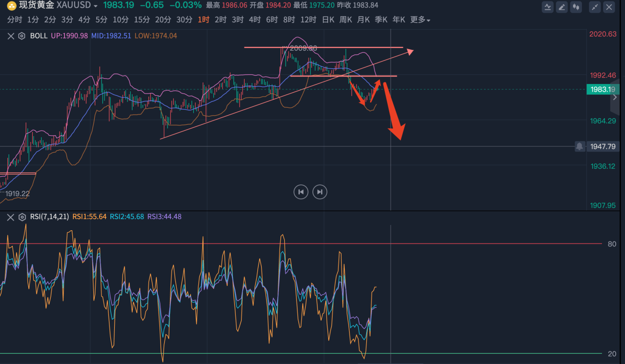The height and width of the screenshot is (364, 625).
Task: Switch to the 15分 timeframe
Action: pos(142,20)
